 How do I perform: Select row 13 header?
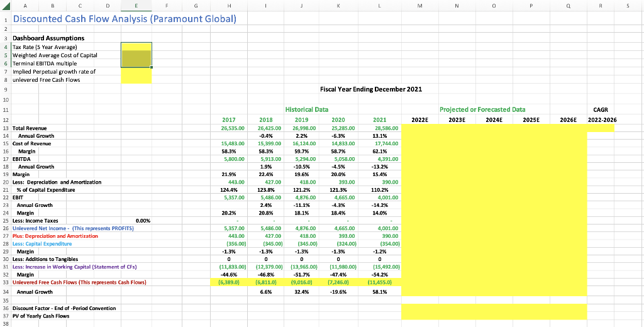5,128
